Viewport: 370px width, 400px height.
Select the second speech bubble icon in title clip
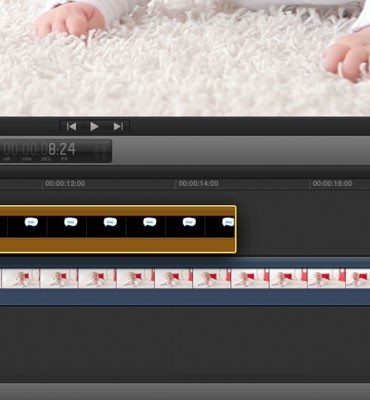click(x=71, y=222)
